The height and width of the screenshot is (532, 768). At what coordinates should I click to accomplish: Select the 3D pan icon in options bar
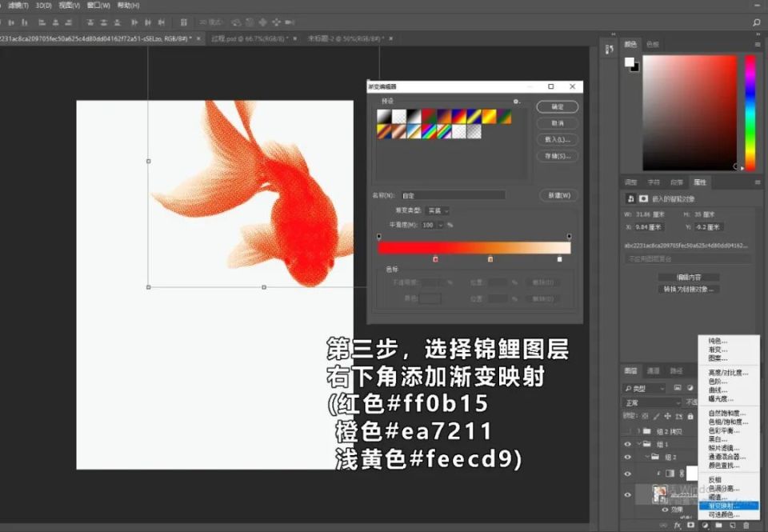click(x=263, y=22)
